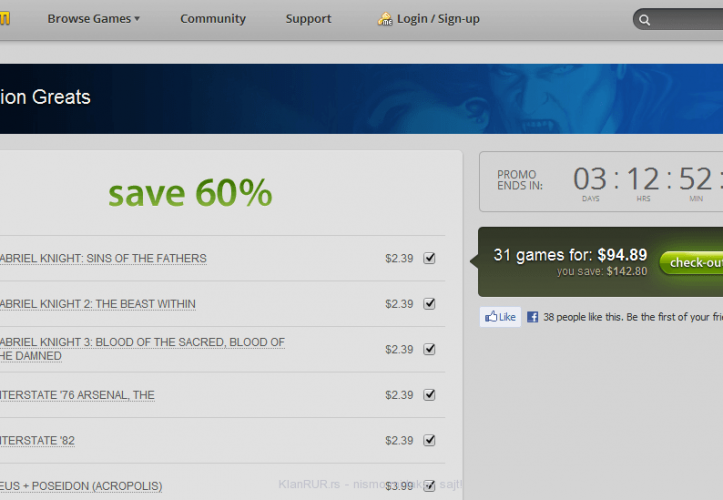Toggle the Interstate '82 checkbox
723x500 pixels.
(429, 440)
